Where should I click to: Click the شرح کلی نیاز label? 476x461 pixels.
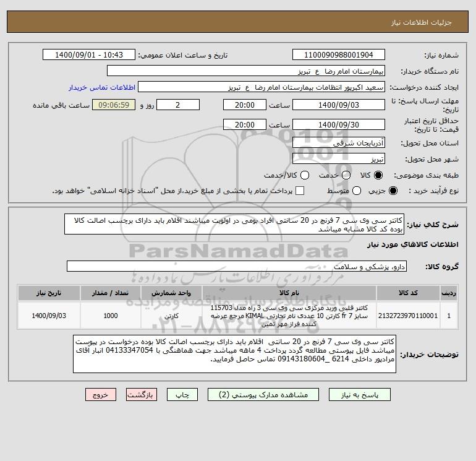(433, 225)
